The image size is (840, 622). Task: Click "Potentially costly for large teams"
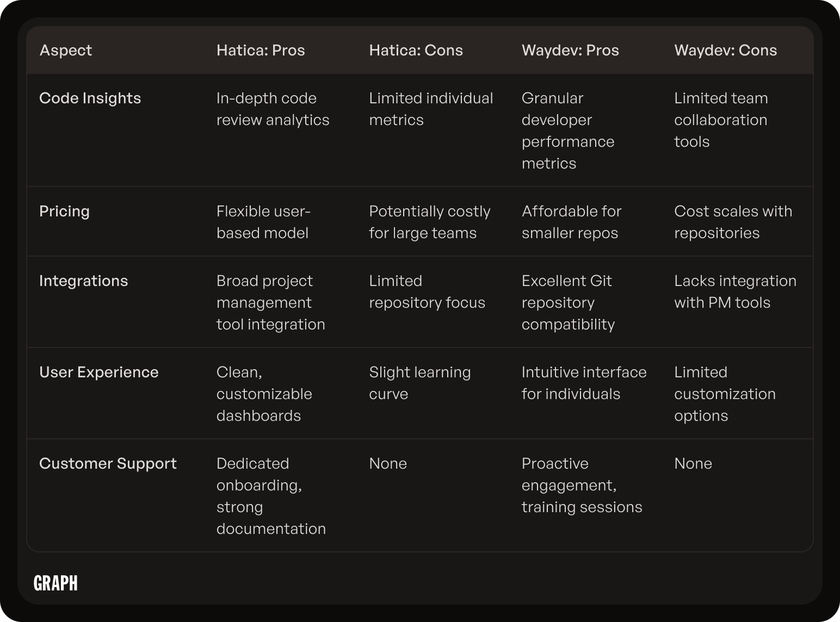coord(430,222)
